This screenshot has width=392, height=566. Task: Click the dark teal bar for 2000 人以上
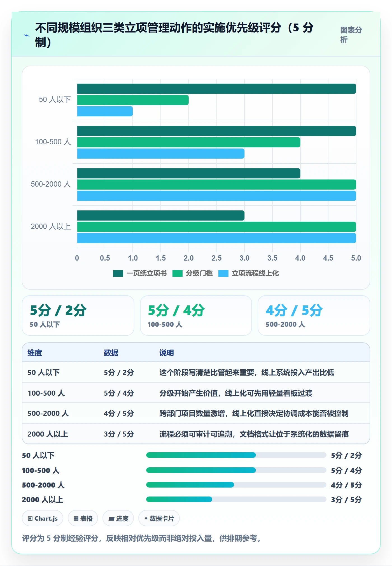click(x=161, y=215)
